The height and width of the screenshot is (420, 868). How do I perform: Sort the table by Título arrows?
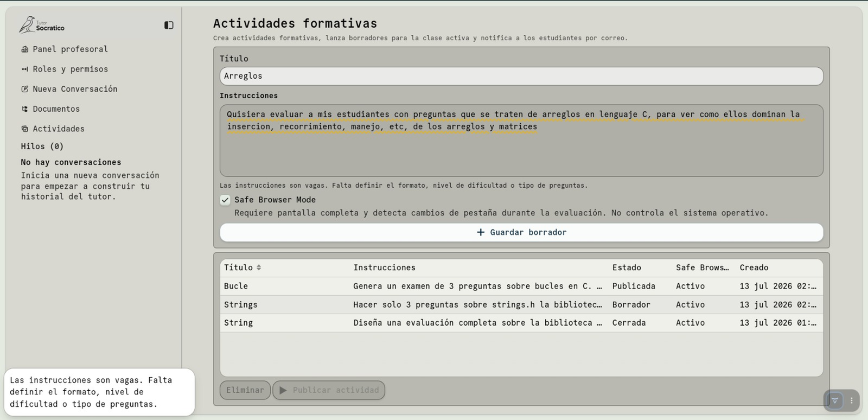pos(259,268)
